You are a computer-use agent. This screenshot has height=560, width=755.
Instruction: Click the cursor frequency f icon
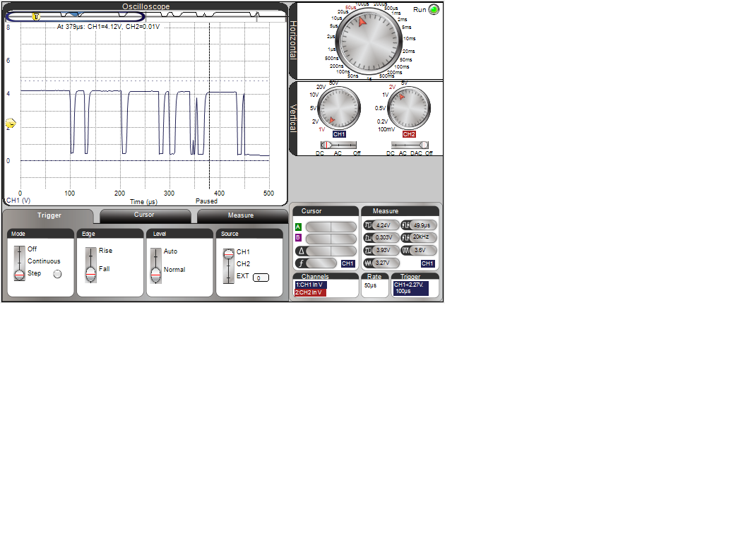click(x=299, y=263)
